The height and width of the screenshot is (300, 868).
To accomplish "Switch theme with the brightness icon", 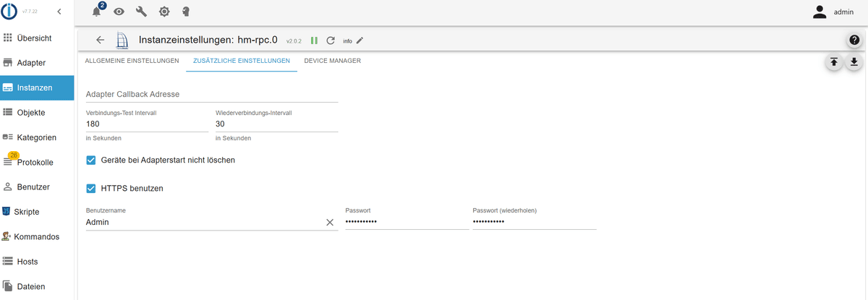I will click(164, 12).
